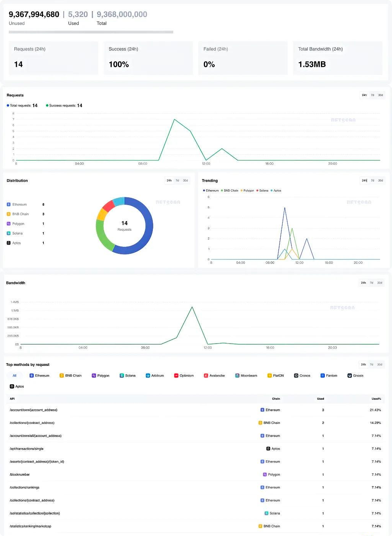The width and height of the screenshot is (392, 536).
Task: Open the /apt/transactions/single API entry
Action: click(26, 448)
